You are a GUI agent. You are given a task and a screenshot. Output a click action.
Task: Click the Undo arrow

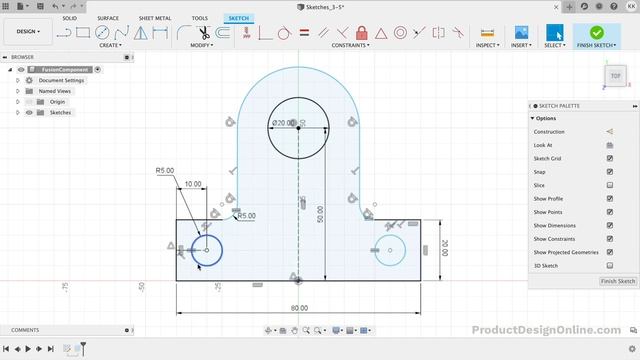click(55, 7)
